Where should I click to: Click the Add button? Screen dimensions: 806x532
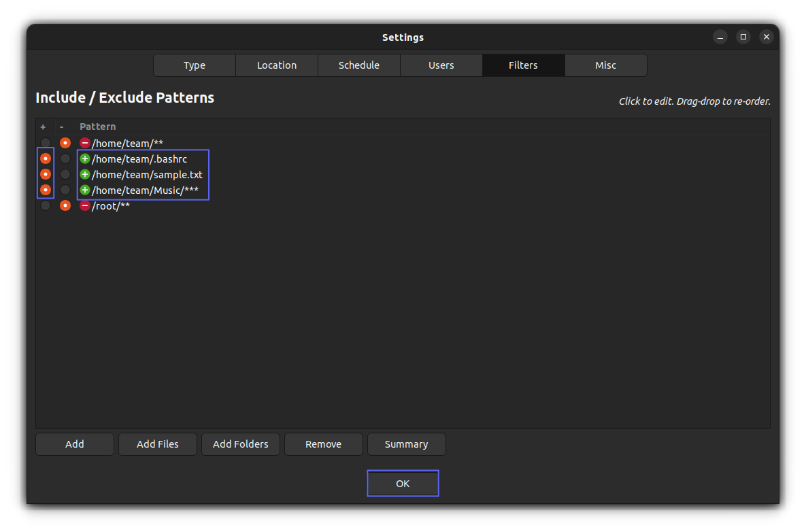click(x=75, y=444)
